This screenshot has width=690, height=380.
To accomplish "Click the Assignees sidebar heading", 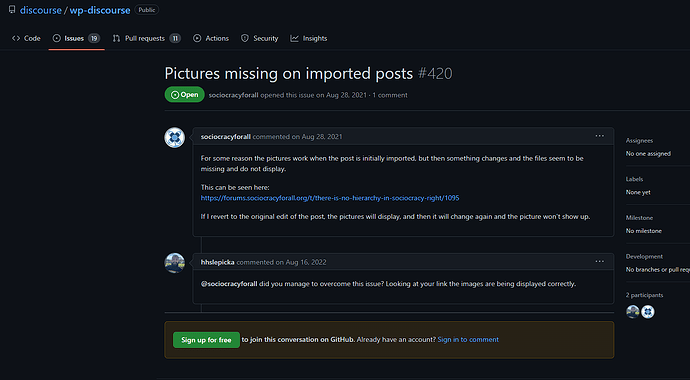I will pos(639,141).
